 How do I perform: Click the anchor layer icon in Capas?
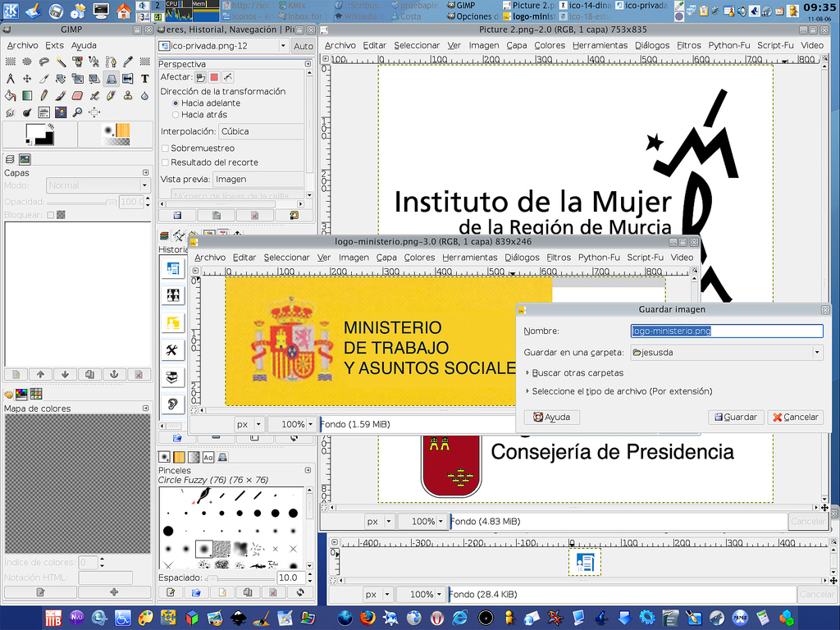pyautogui.click(x=114, y=374)
